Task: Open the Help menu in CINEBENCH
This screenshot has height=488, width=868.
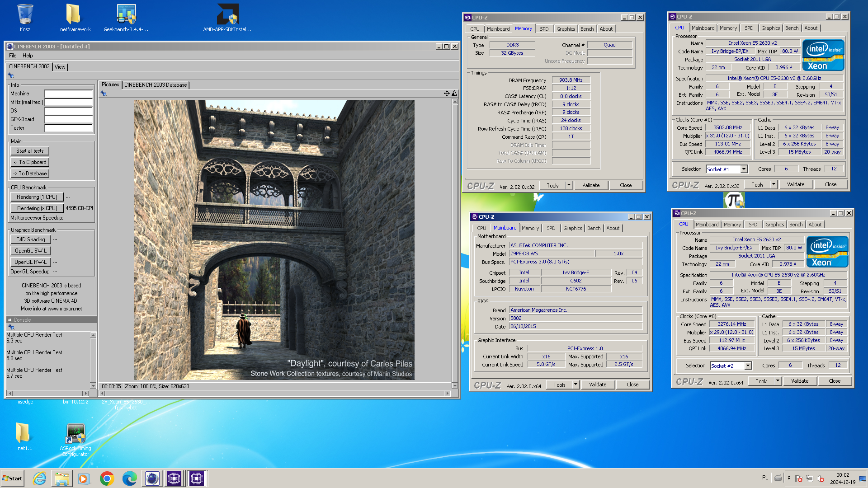Action: [x=28, y=56]
